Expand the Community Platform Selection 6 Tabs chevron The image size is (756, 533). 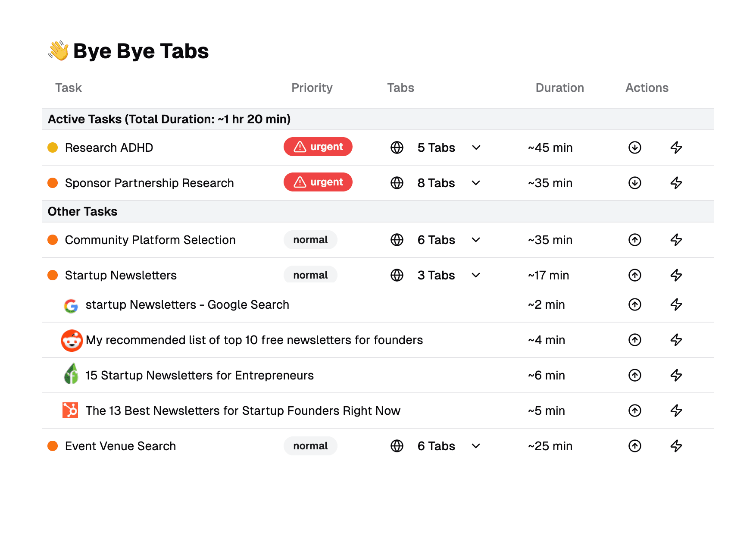(476, 240)
